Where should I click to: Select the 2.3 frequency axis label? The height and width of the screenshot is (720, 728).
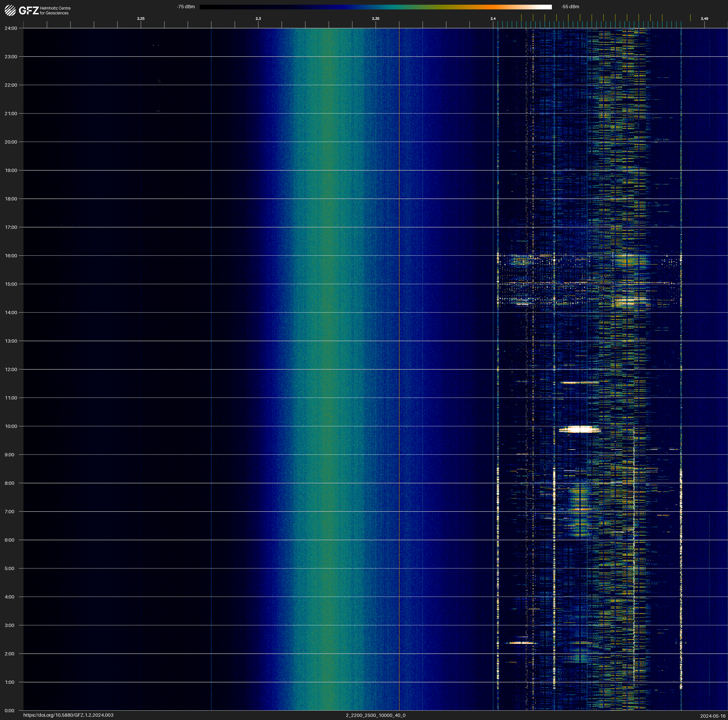(258, 19)
